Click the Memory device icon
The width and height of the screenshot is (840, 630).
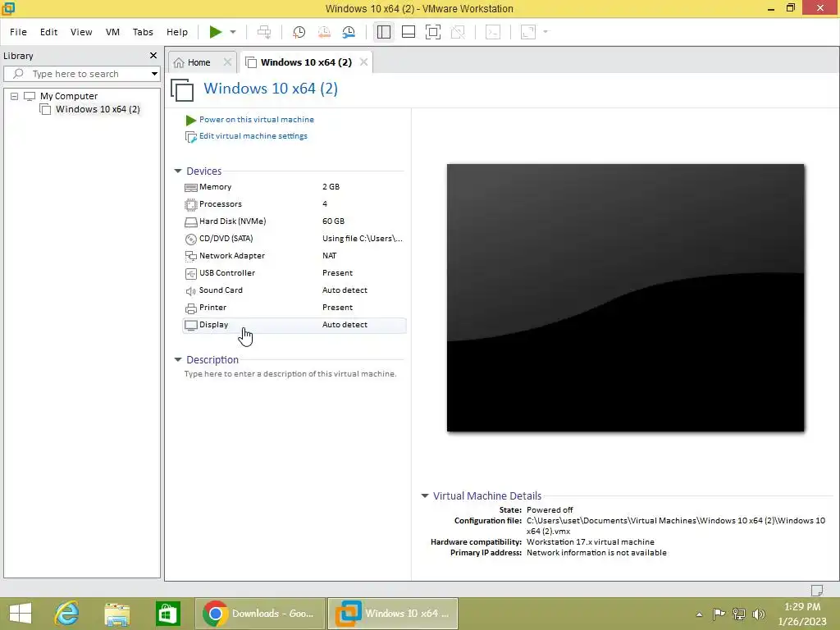click(190, 188)
